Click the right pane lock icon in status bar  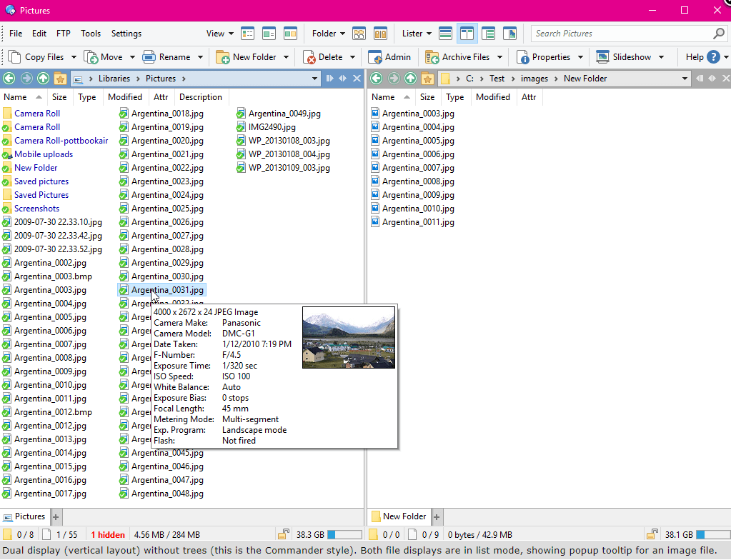point(652,534)
